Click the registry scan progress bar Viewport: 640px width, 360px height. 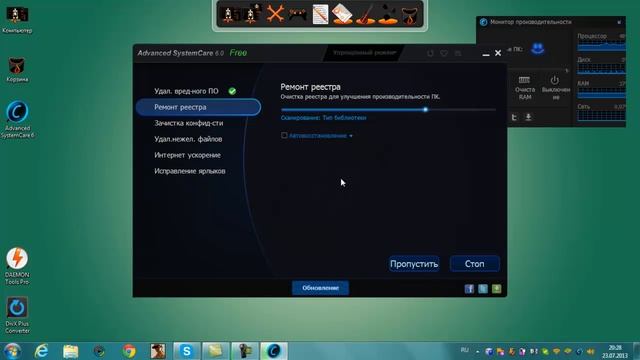click(x=388, y=109)
